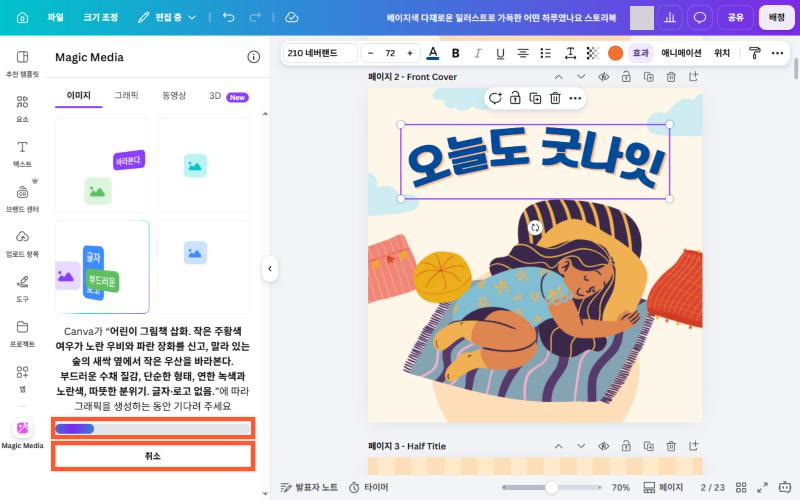Viewport: 800px width, 500px height.
Task: Click the font size field 72
Action: (x=390, y=53)
